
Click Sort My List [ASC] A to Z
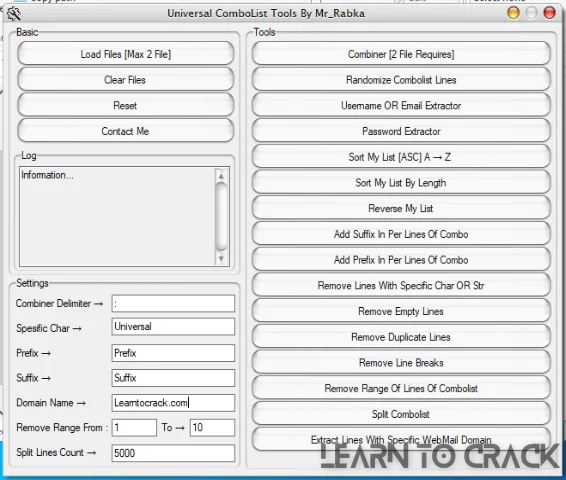401,157
